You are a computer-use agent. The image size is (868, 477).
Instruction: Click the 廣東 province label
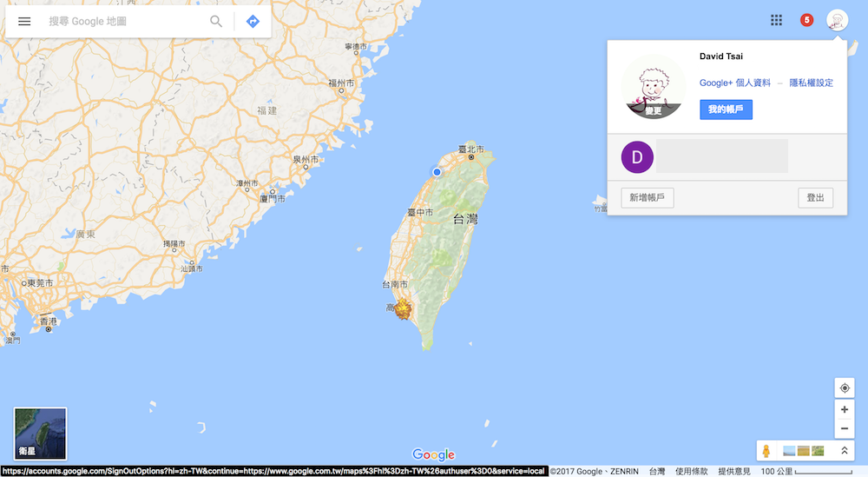[x=85, y=235]
